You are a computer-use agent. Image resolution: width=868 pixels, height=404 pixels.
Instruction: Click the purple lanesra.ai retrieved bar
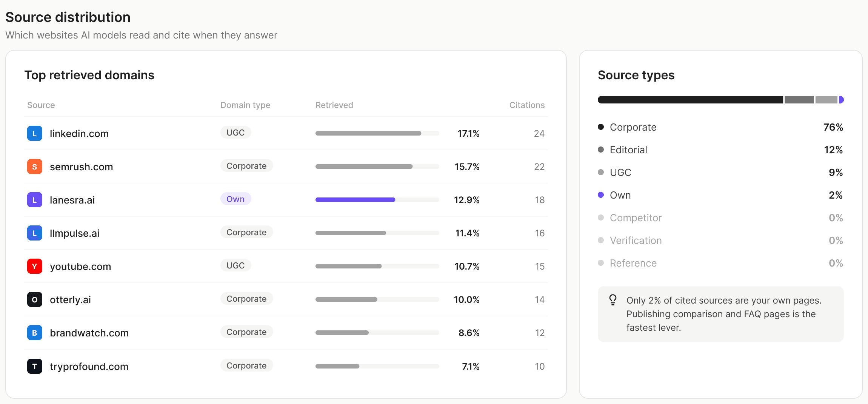coord(356,200)
